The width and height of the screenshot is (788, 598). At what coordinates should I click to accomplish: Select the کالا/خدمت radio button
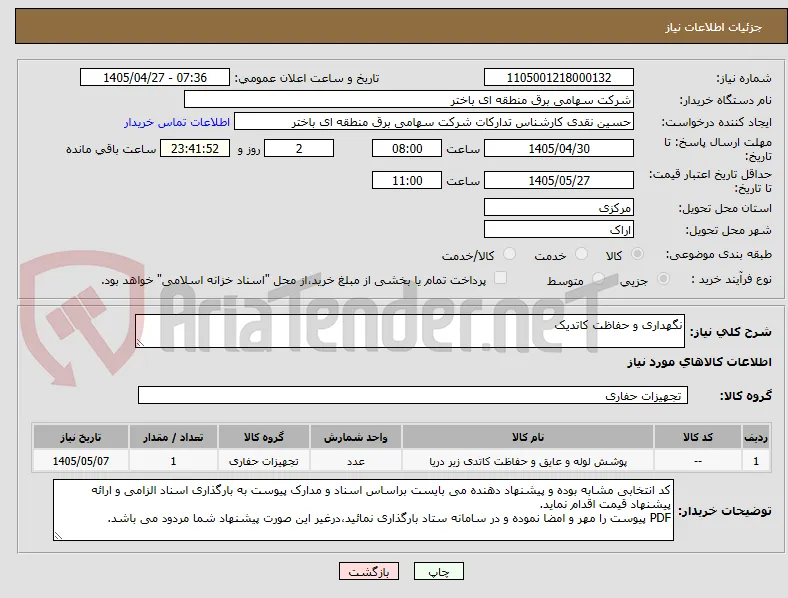510,254
